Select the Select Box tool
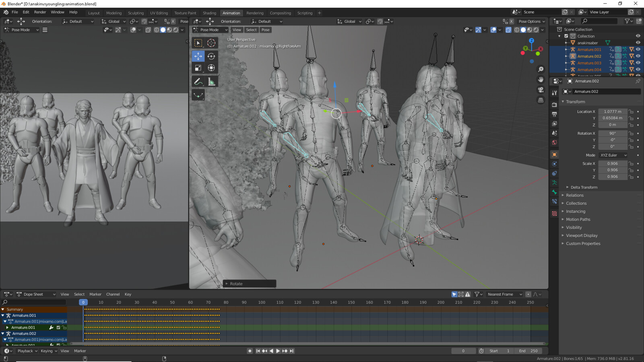644x362 pixels. [x=198, y=43]
